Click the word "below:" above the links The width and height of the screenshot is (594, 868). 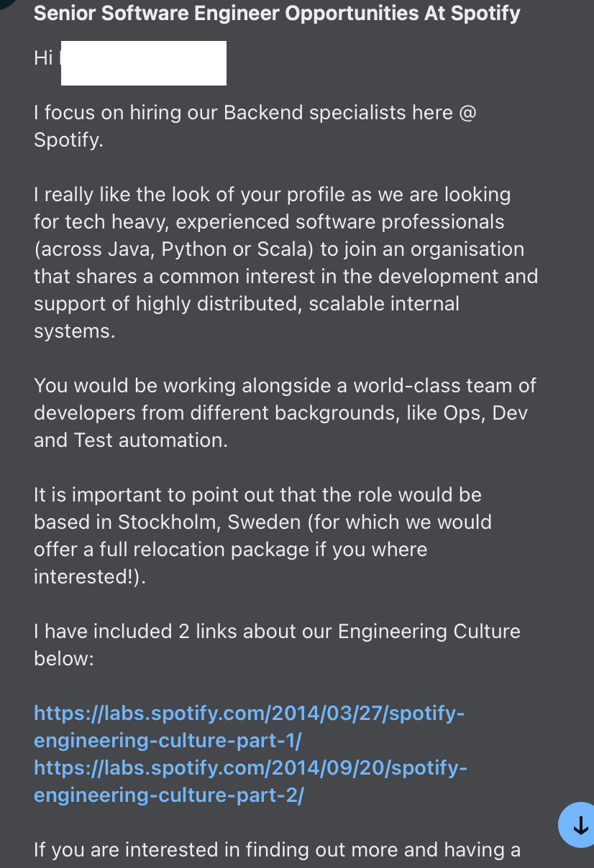click(64, 659)
